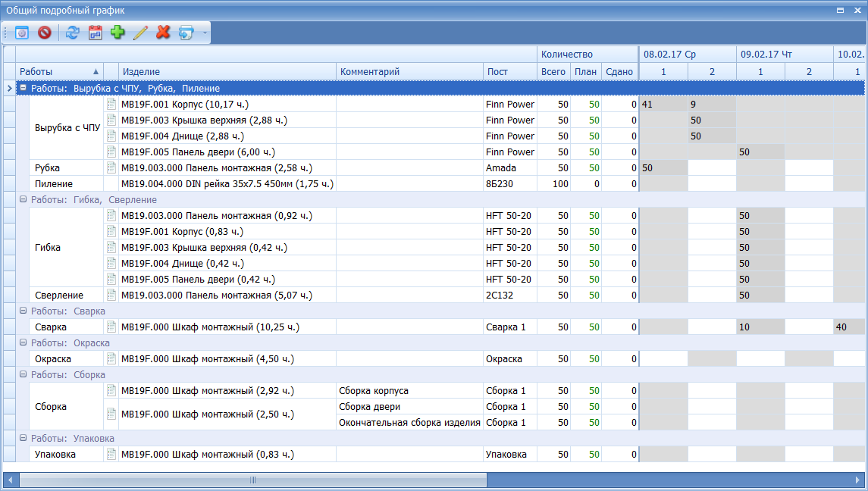
Task: Collapse the Сварка group
Action: (23, 311)
